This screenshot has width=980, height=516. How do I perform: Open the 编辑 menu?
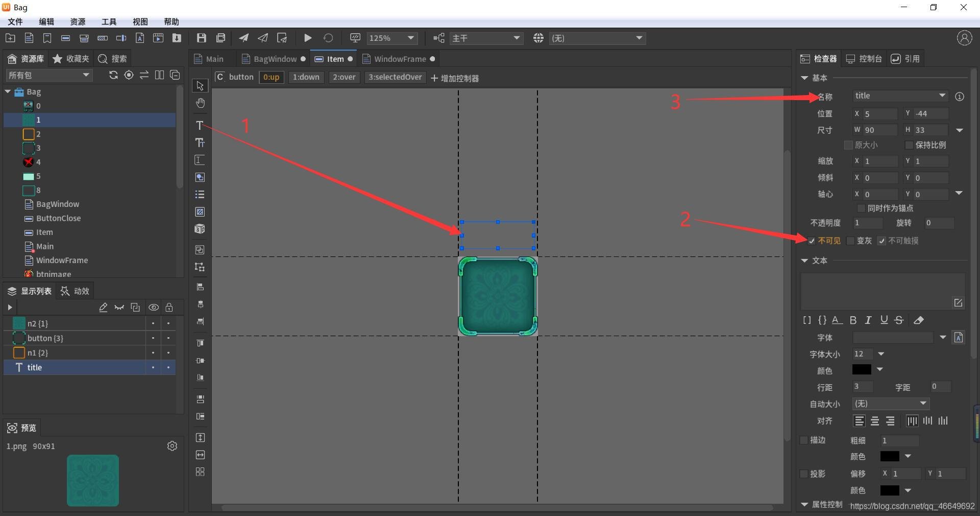46,21
